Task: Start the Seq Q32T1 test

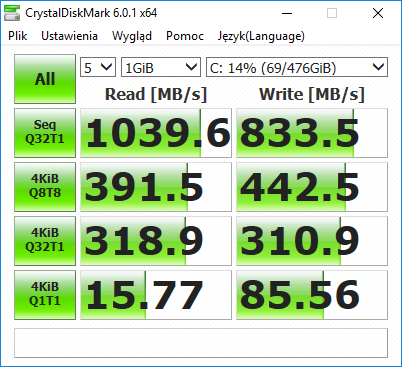Action: (45, 133)
